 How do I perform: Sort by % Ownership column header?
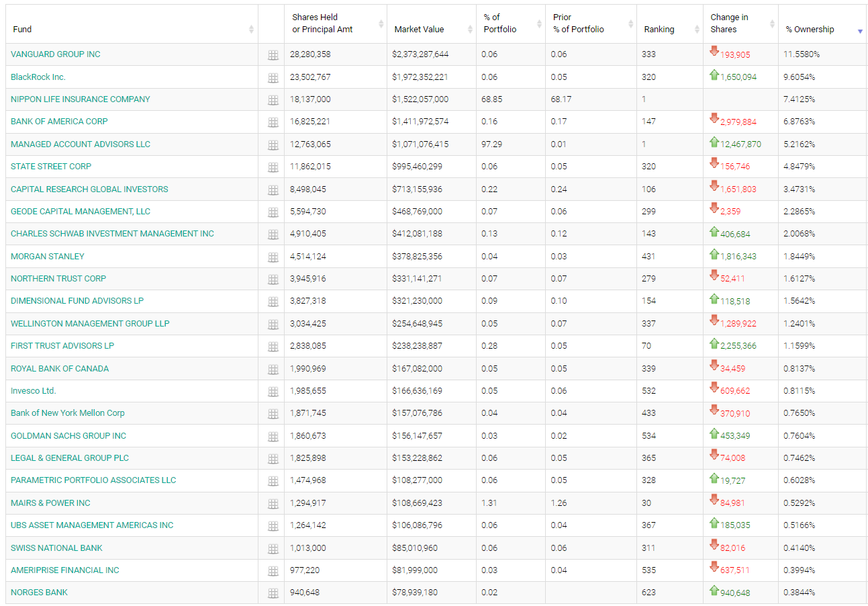pyautogui.click(x=822, y=24)
